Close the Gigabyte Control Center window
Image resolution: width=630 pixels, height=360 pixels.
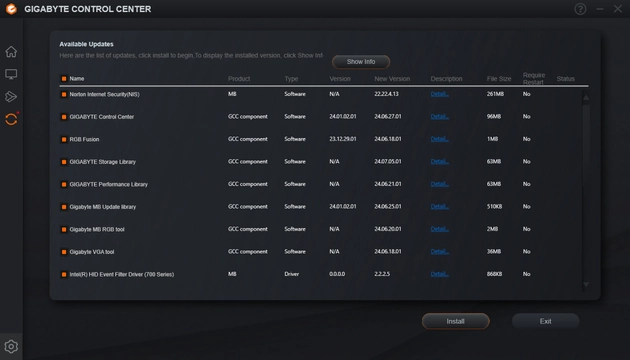(x=618, y=9)
